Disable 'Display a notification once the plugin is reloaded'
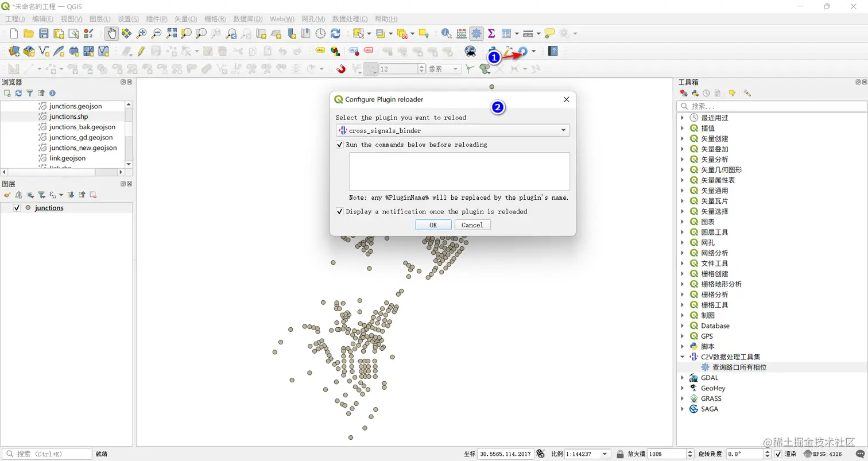 pyautogui.click(x=339, y=211)
